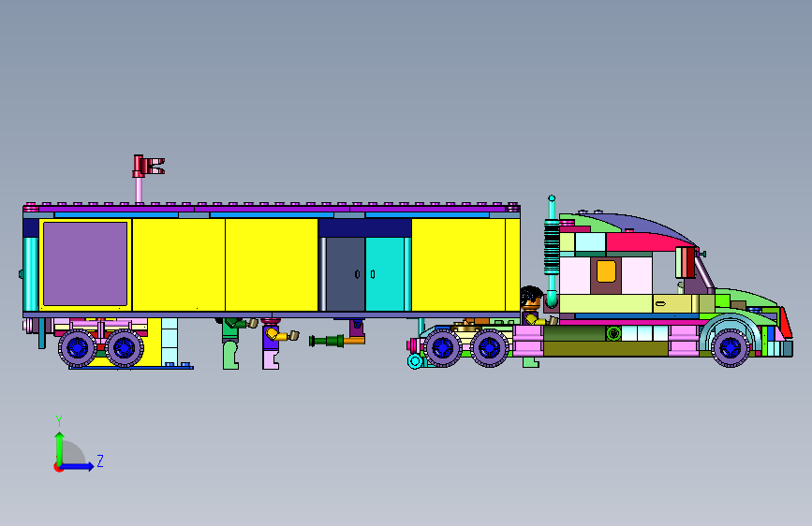Select the purple-torso minifigure under the trailer
The image size is (812, 526).
pyautogui.click(x=273, y=343)
